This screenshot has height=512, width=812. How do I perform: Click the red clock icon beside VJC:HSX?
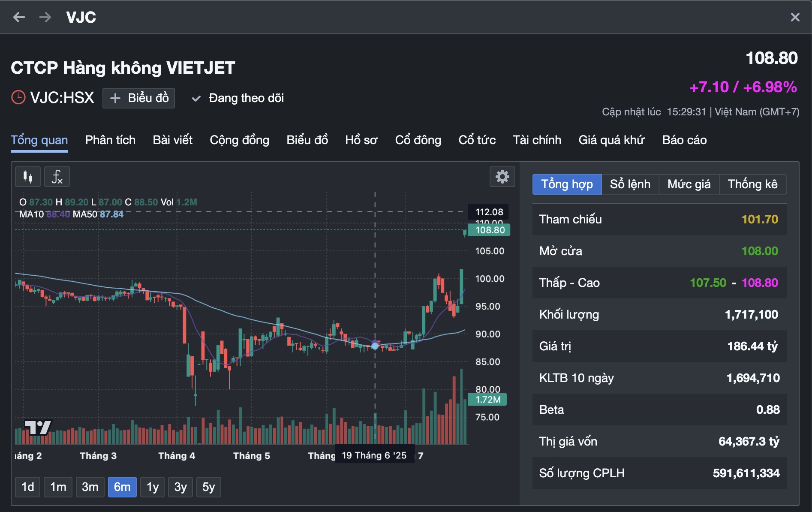(18, 98)
